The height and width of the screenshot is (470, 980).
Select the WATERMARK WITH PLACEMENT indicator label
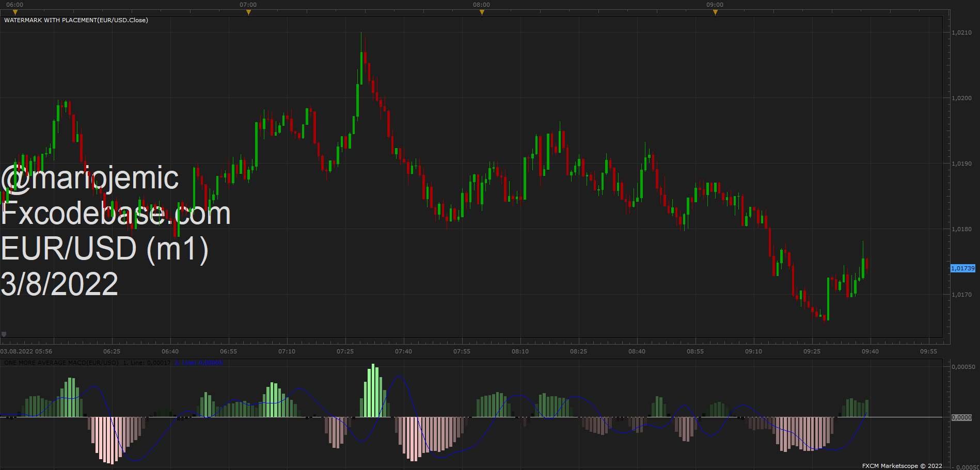[x=76, y=20]
